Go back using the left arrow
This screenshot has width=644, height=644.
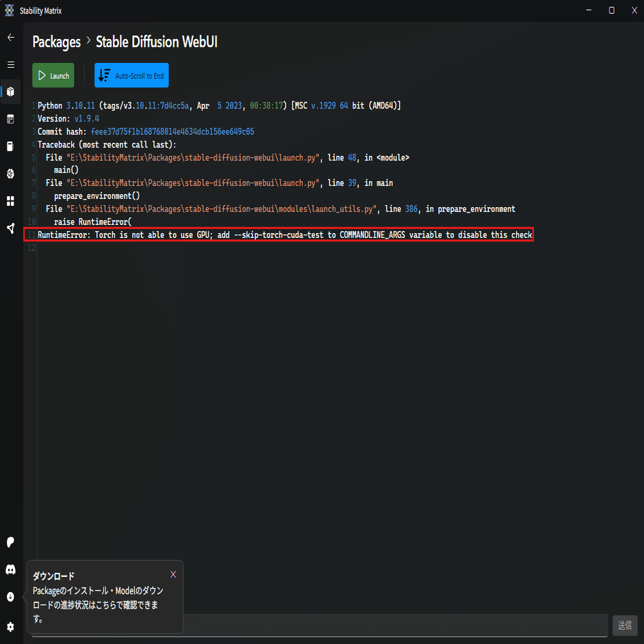point(11,38)
